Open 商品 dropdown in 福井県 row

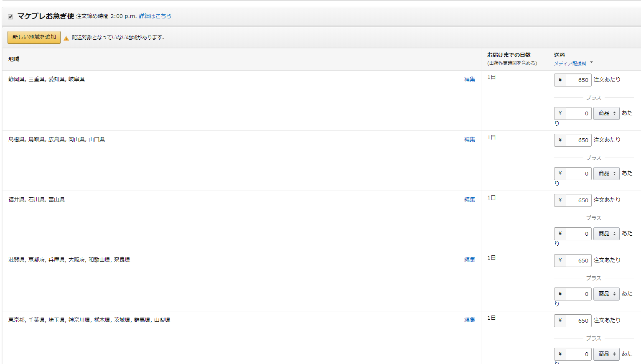606,234
